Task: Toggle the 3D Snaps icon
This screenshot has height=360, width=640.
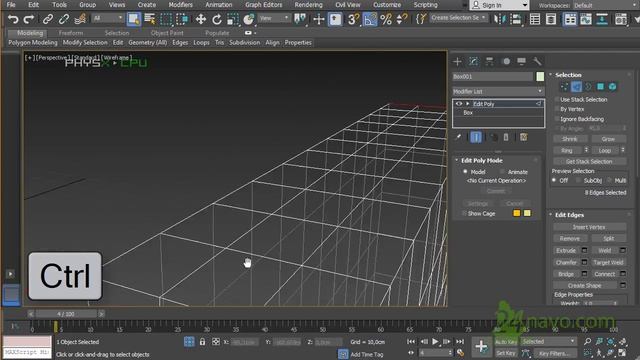Action: coord(353,19)
